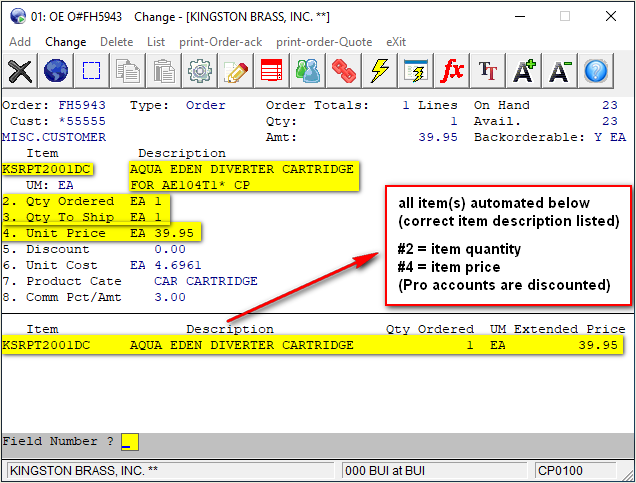Click the two people users icon
The width and height of the screenshot is (636, 483).
[307, 71]
